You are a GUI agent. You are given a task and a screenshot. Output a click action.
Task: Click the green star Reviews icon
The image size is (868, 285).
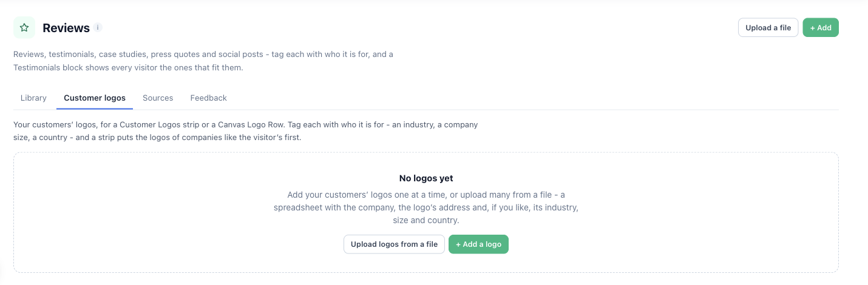coord(24,27)
